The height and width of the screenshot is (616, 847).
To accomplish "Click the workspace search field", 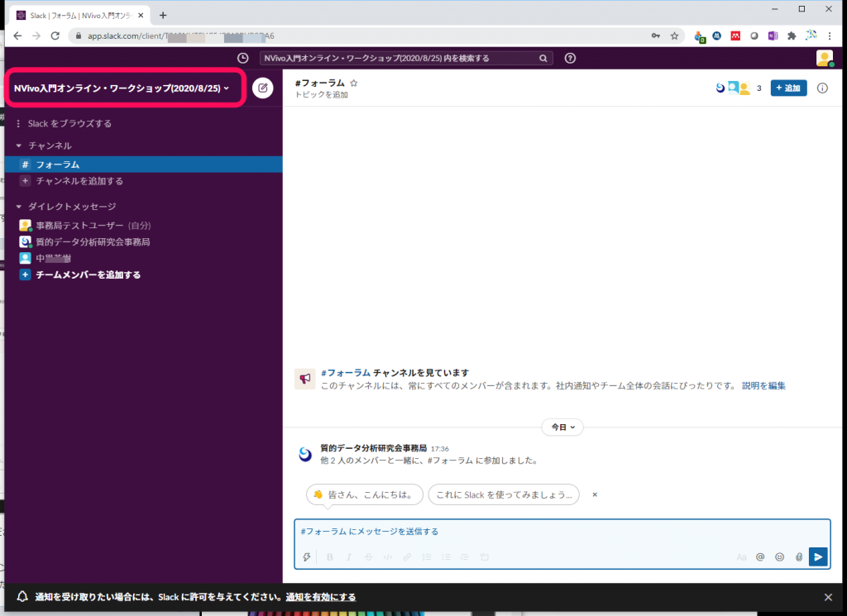I will pos(405,59).
